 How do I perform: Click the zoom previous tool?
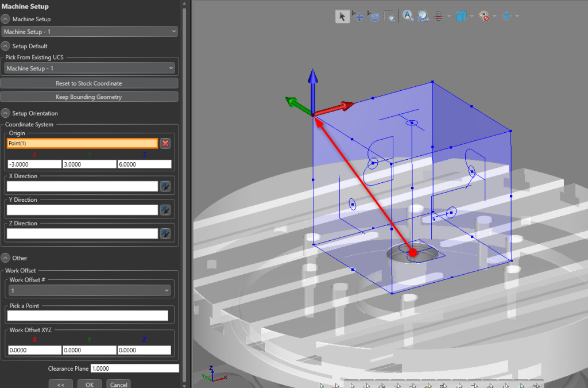(x=423, y=16)
